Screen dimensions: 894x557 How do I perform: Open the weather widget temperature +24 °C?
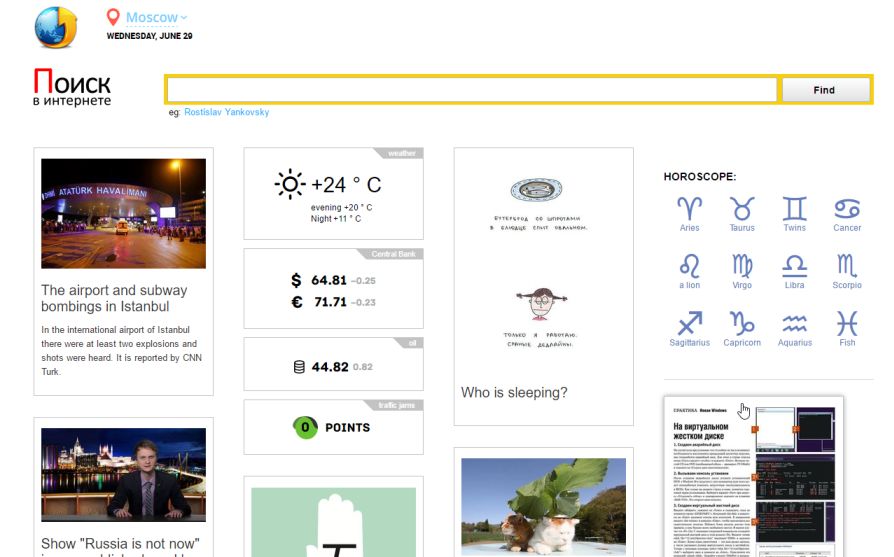click(x=346, y=185)
